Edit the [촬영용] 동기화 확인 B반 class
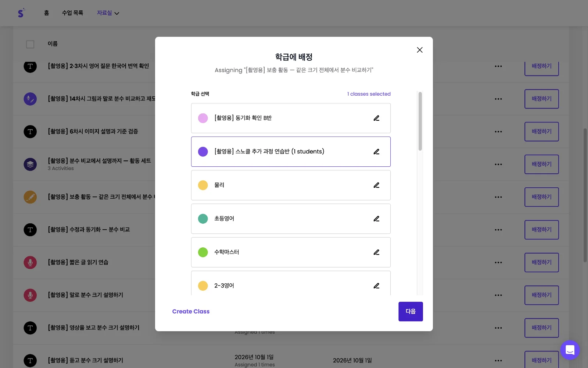Screen dimensions: 588x368 point(376,118)
